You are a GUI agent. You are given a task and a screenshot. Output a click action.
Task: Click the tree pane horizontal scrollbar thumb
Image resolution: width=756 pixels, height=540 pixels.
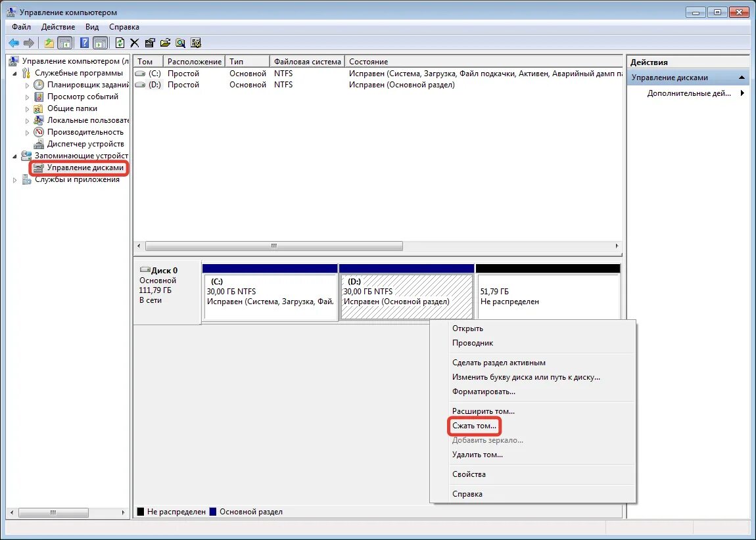click(53, 513)
